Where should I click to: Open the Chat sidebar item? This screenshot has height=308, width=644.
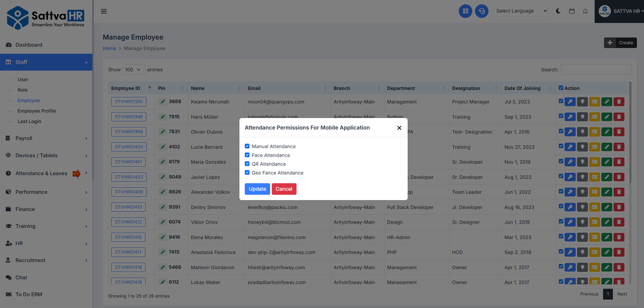[x=21, y=277]
